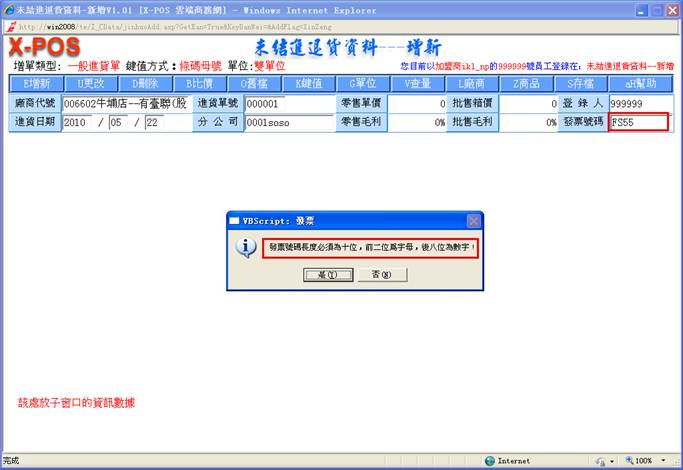Screen dimensions: 683x470
Task: Click the 分公司 field showing 0001soso
Action: (x=289, y=123)
